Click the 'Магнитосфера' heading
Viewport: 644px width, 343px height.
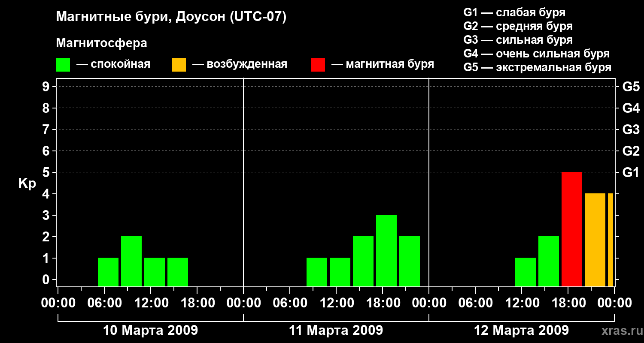click(101, 43)
